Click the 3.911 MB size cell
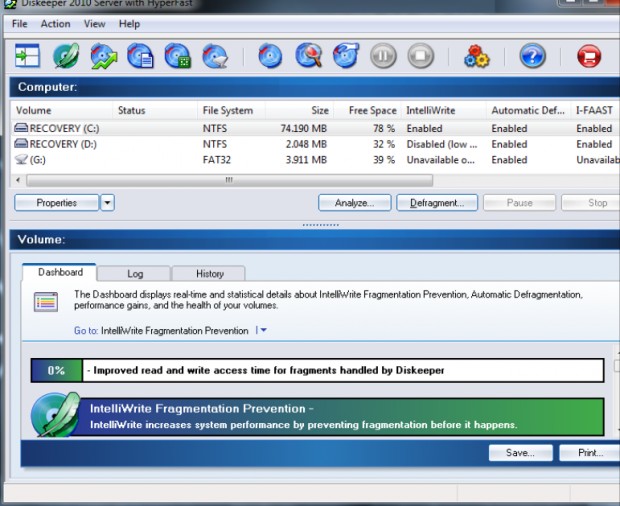Viewport: 620px width, 506px height. 306,160
